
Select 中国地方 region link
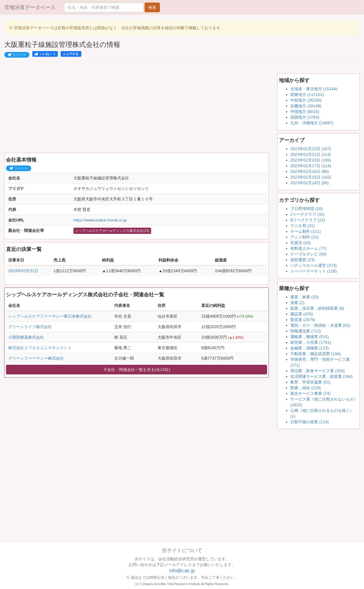(304, 112)
